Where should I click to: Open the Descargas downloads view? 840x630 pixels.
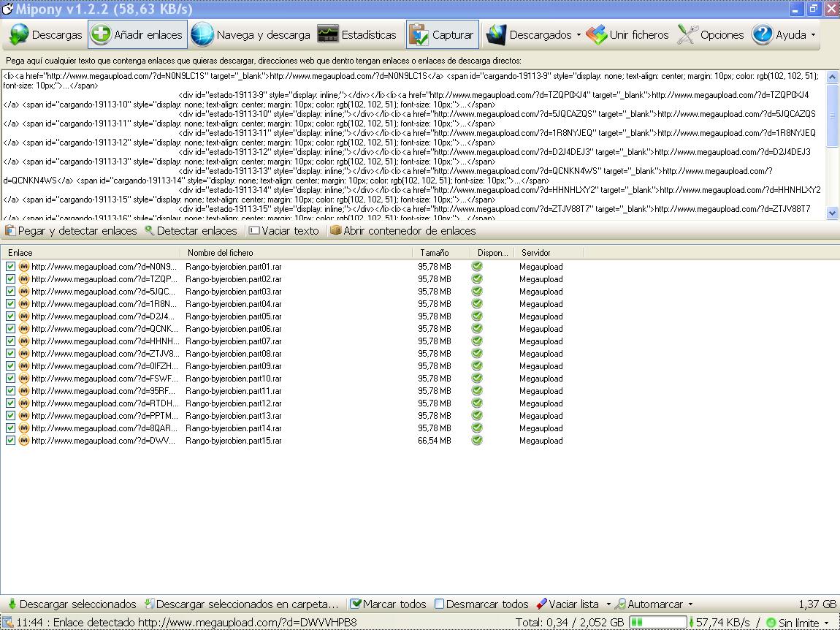tap(45, 35)
